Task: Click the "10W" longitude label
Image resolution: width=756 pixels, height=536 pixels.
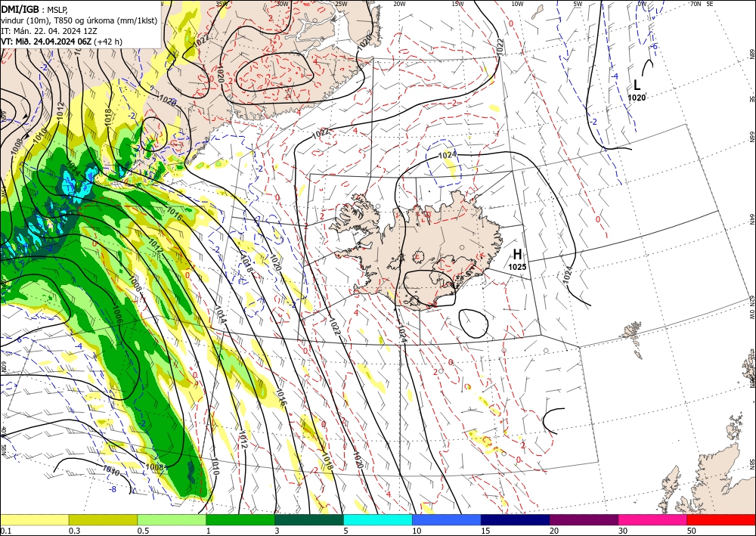Action: pos(517,4)
